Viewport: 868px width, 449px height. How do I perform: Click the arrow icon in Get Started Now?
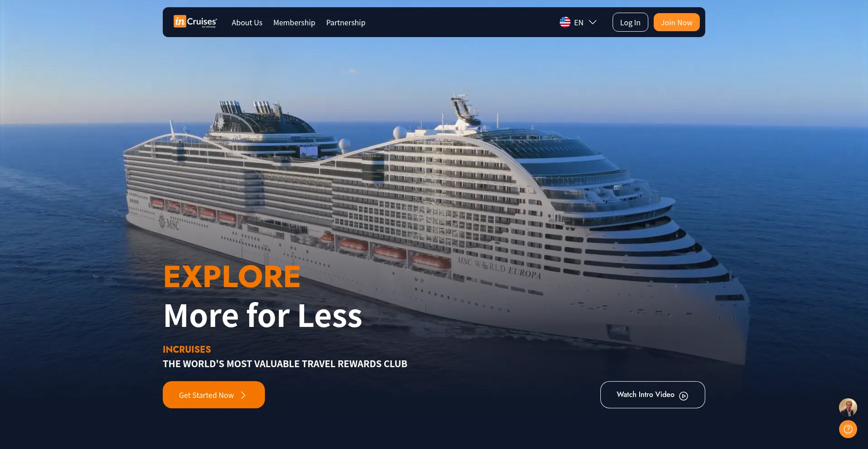pyautogui.click(x=243, y=395)
